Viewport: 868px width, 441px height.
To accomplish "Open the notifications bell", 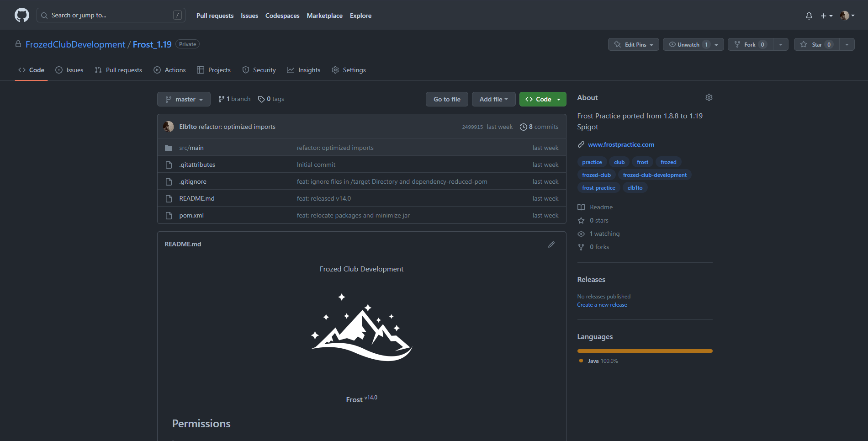I will (809, 16).
